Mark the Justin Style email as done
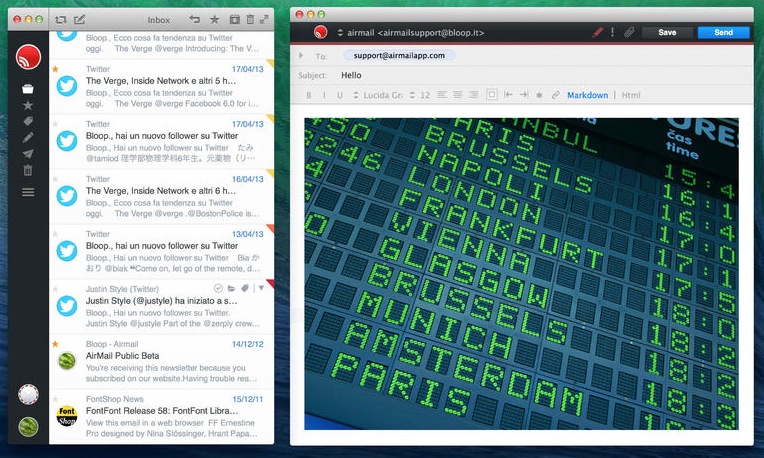The image size is (764, 458). pyautogui.click(x=218, y=288)
